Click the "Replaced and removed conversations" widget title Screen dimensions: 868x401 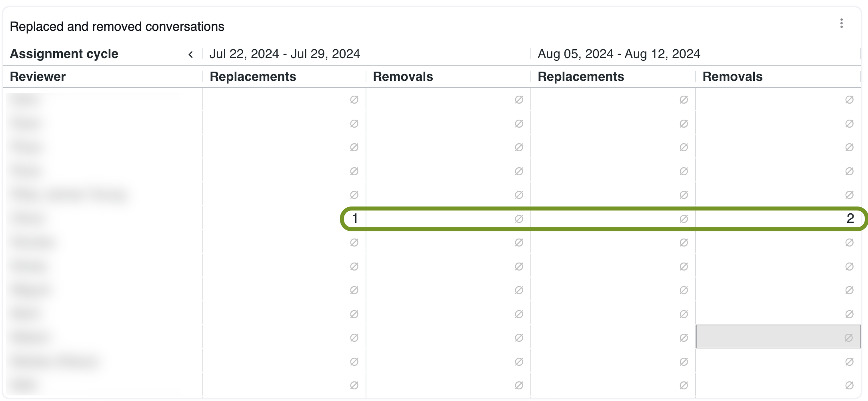117,26
